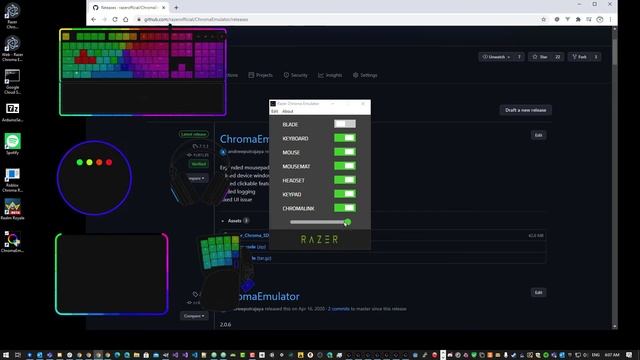
Task: Click the first green mouse LED
Action: click(80, 162)
